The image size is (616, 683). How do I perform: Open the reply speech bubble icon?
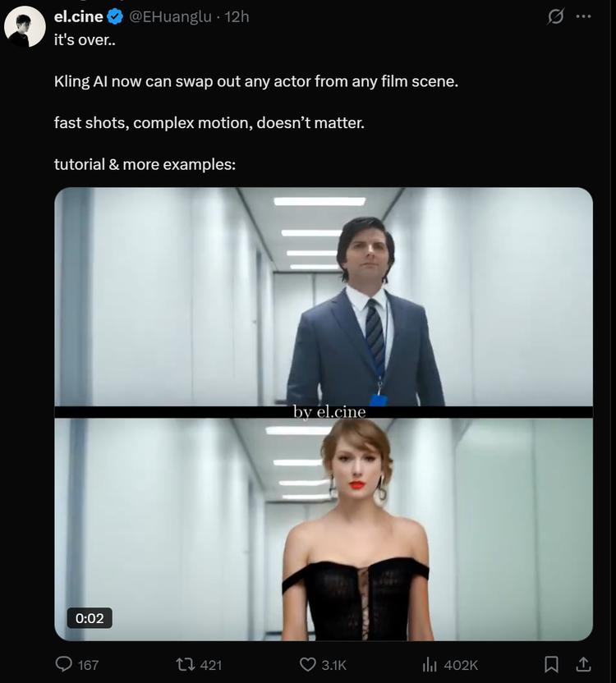[x=63, y=664]
